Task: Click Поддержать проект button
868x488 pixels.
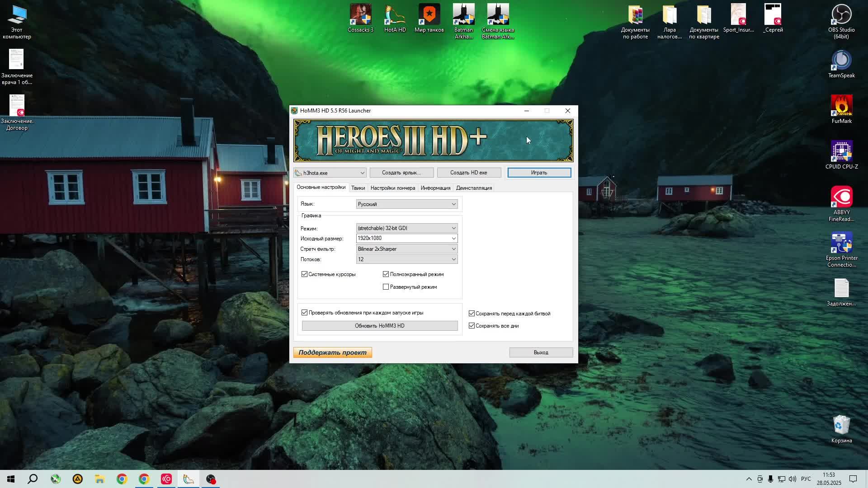Action: pos(333,352)
